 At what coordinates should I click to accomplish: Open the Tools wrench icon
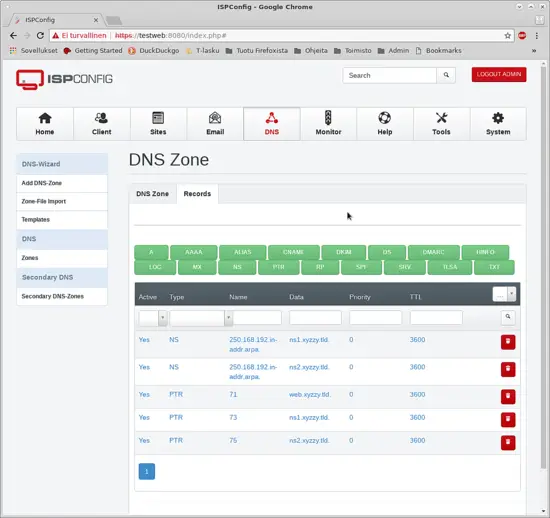(441, 118)
